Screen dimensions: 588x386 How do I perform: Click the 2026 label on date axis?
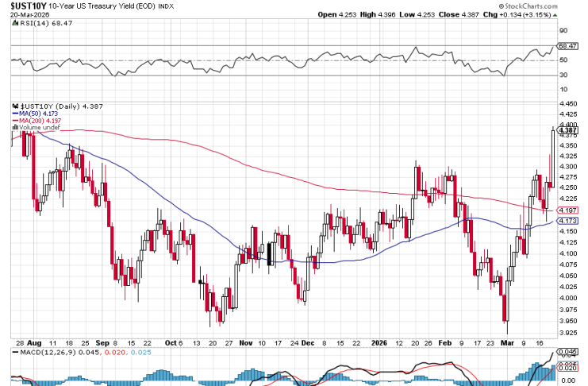[x=376, y=342]
